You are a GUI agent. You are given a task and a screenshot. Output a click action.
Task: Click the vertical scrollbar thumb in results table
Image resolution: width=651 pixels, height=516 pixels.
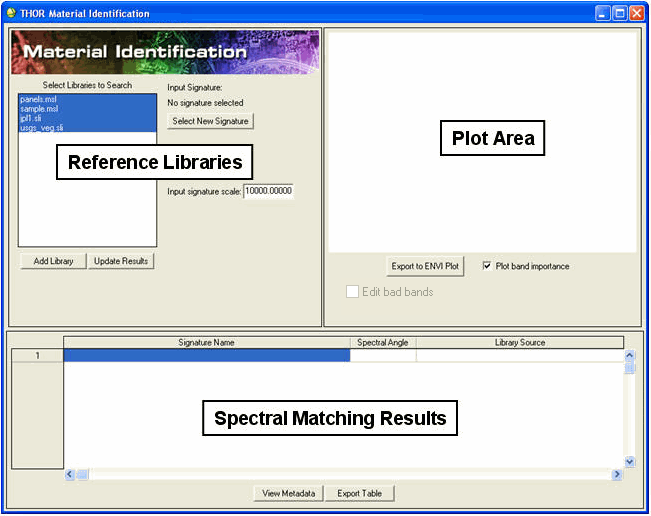[629, 367]
